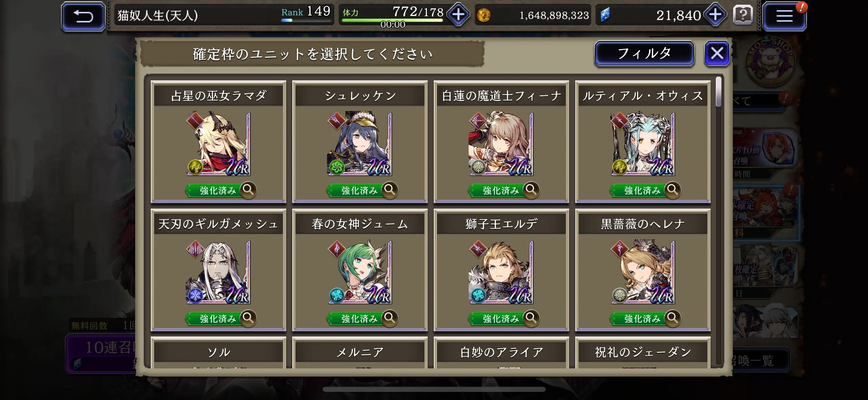Tap the back arrow button
Image resolution: width=868 pixels, height=400 pixels.
[x=83, y=16]
